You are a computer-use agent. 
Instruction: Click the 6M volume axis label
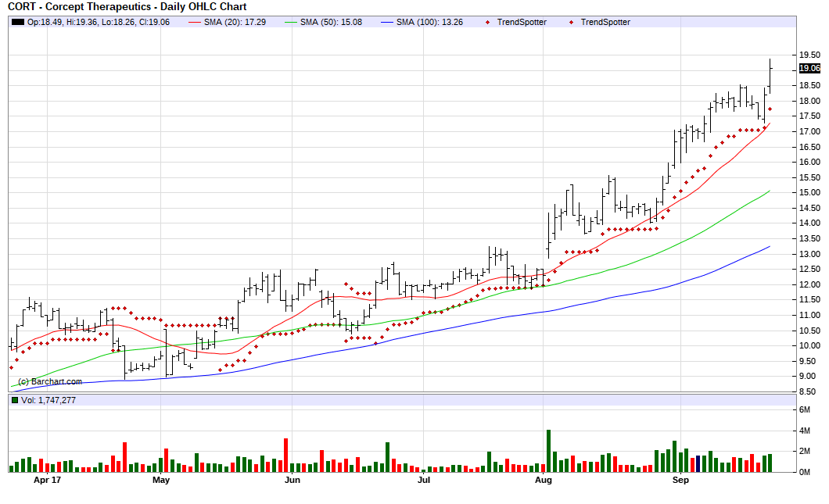pyautogui.click(x=804, y=410)
